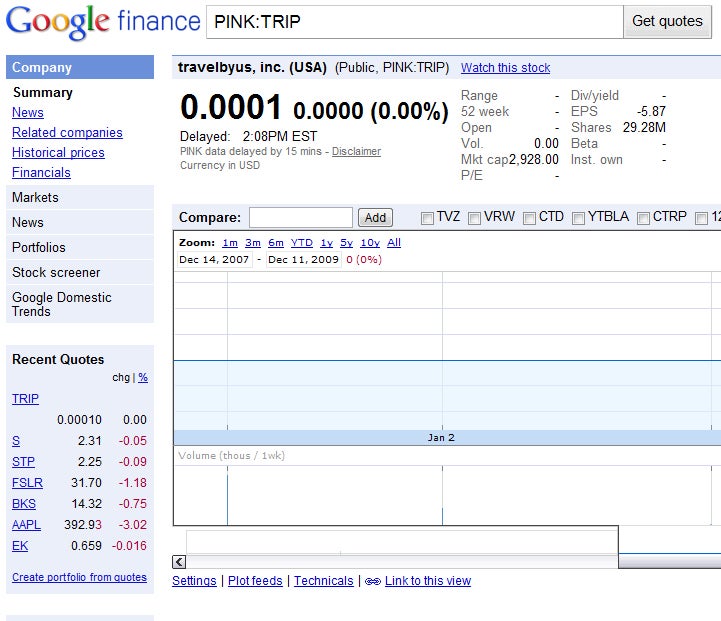Screen dimensions: 721x621
Task: Open the TRIP recent quote
Action: pyautogui.click(x=25, y=399)
